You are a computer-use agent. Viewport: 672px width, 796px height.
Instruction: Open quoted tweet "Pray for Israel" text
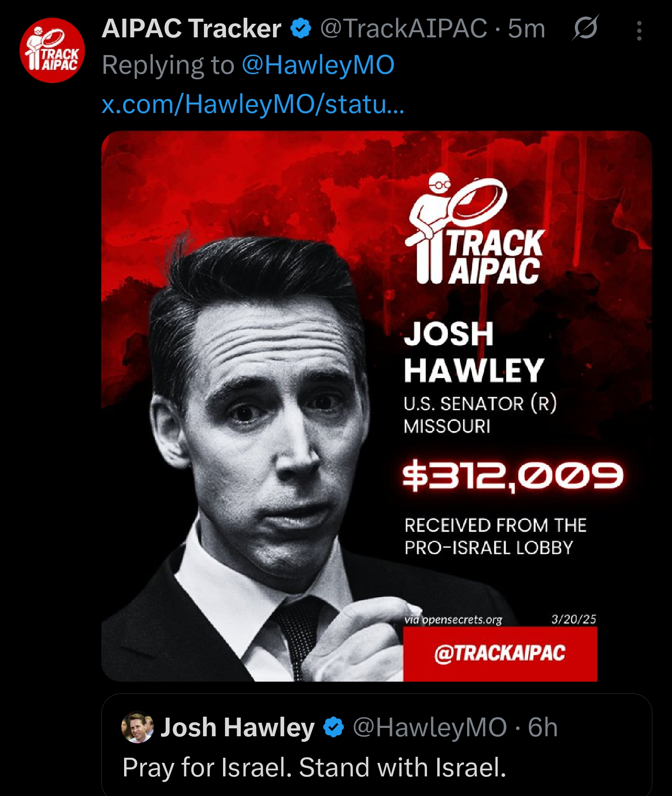[314, 768]
